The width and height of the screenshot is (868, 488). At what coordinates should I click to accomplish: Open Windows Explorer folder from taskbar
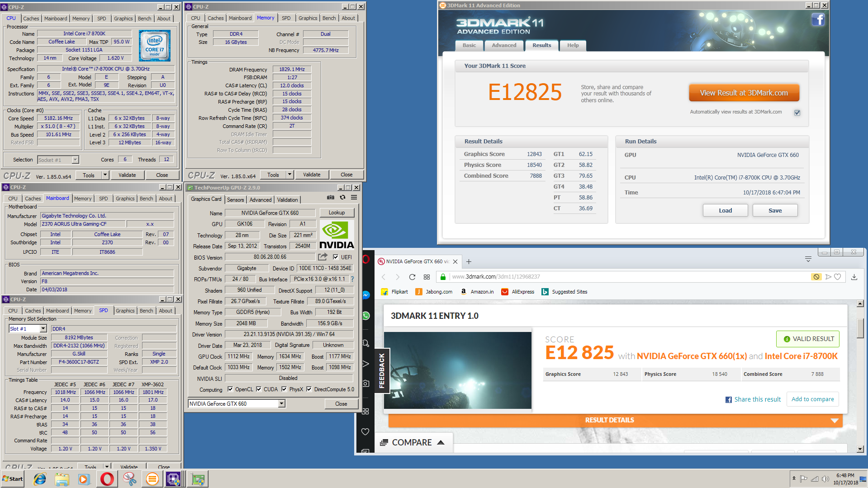(62, 479)
